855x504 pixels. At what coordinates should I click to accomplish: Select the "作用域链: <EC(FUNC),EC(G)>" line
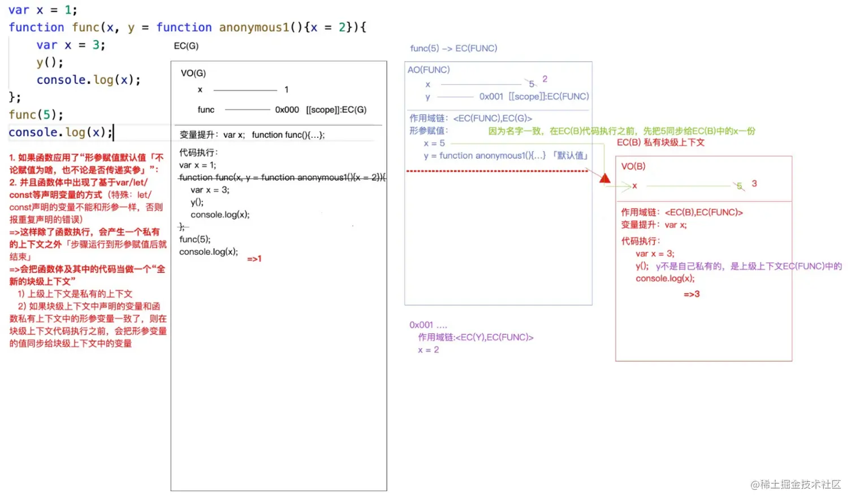coord(470,118)
